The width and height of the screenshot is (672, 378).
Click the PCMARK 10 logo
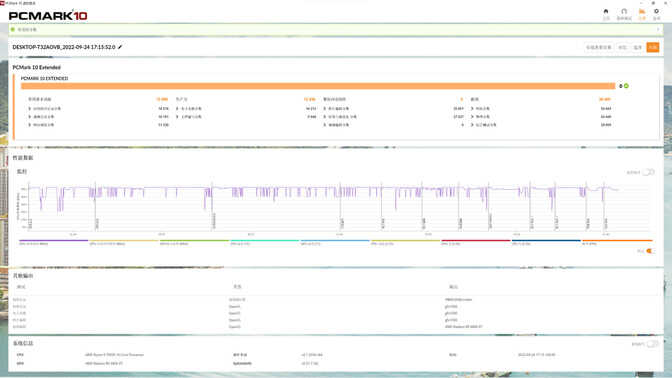(x=48, y=15)
